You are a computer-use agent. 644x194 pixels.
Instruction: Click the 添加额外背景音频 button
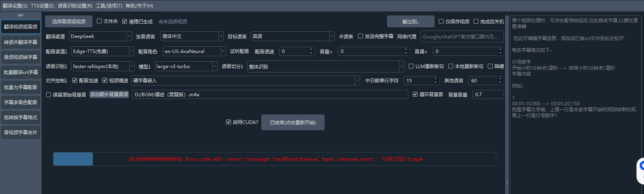pyautogui.click(x=109, y=95)
